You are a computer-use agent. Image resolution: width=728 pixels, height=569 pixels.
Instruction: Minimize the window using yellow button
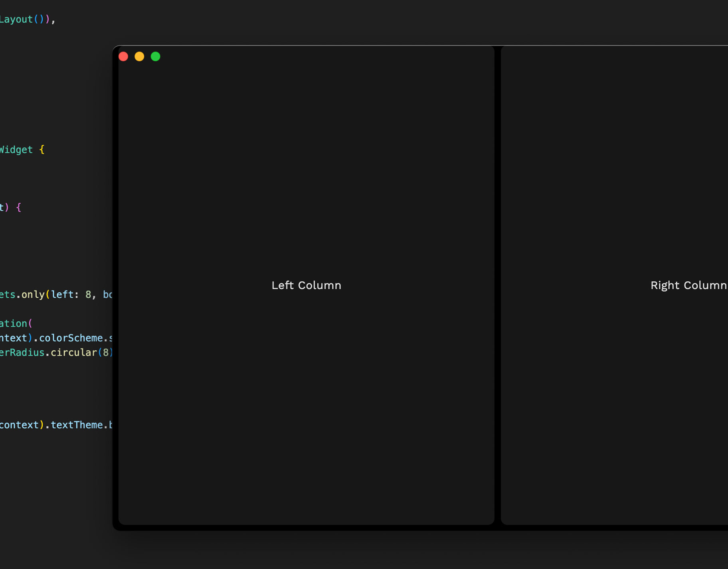coord(139,57)
